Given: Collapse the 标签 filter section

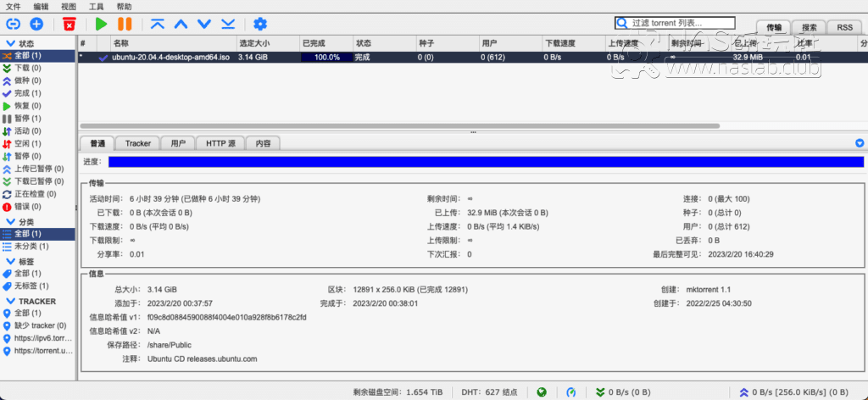Looking at the screenshot, I should (10, 261).
